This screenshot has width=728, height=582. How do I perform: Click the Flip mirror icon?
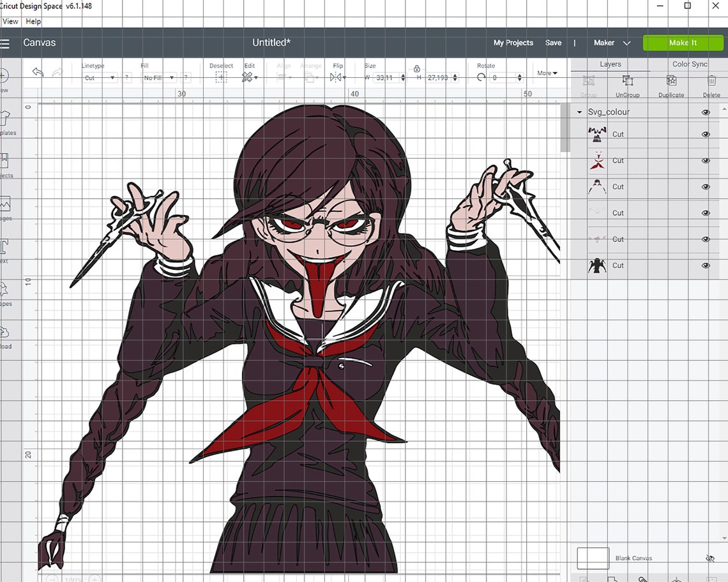(336, 77)
